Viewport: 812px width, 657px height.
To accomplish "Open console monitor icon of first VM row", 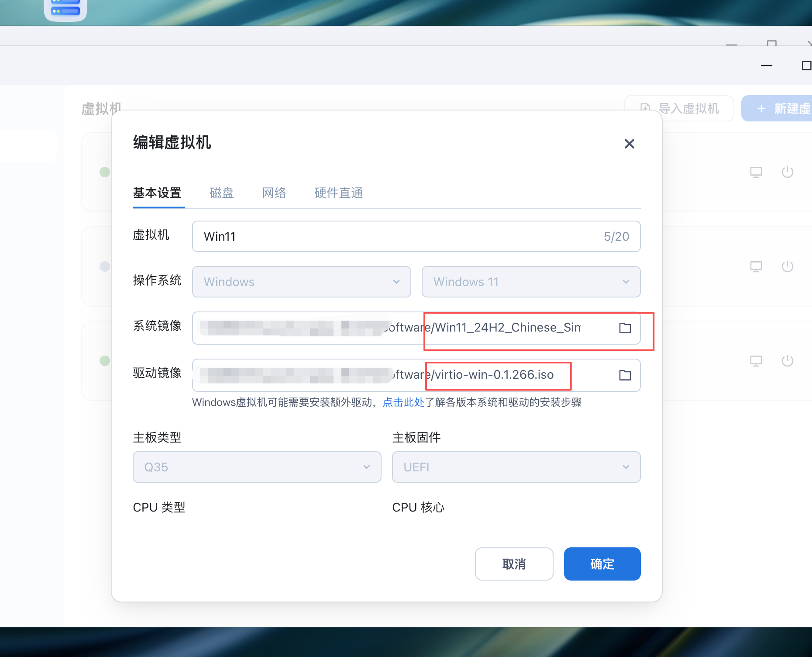I will 756,172.
